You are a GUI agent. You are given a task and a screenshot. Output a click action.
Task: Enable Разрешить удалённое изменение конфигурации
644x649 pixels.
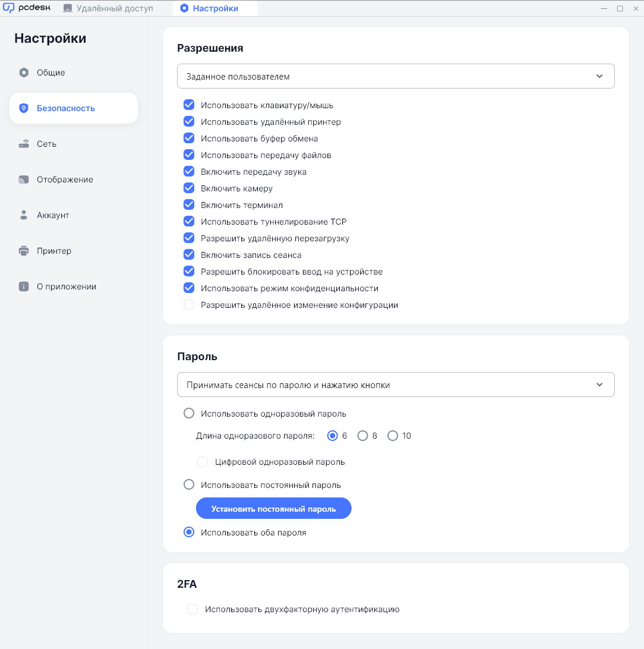189,305
